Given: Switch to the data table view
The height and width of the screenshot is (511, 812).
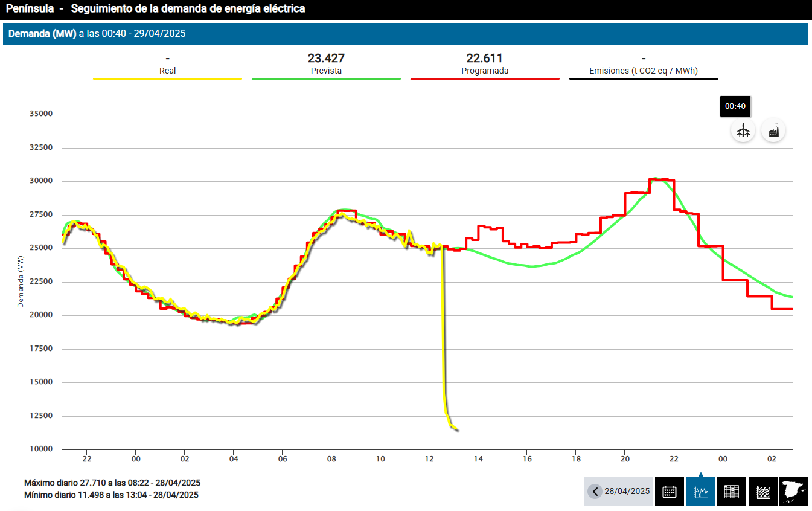Looking at the screenshot, I should (732, 492).
